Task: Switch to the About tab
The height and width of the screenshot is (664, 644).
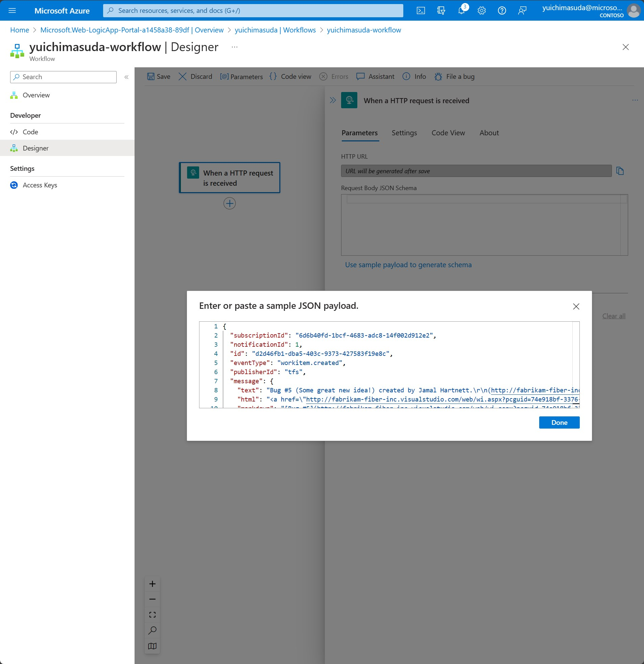Action: [489, 133]
